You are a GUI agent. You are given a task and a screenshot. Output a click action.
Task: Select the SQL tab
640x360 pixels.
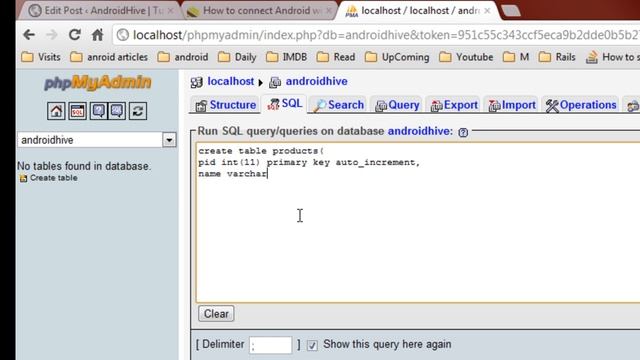click(x=285, y=104)
